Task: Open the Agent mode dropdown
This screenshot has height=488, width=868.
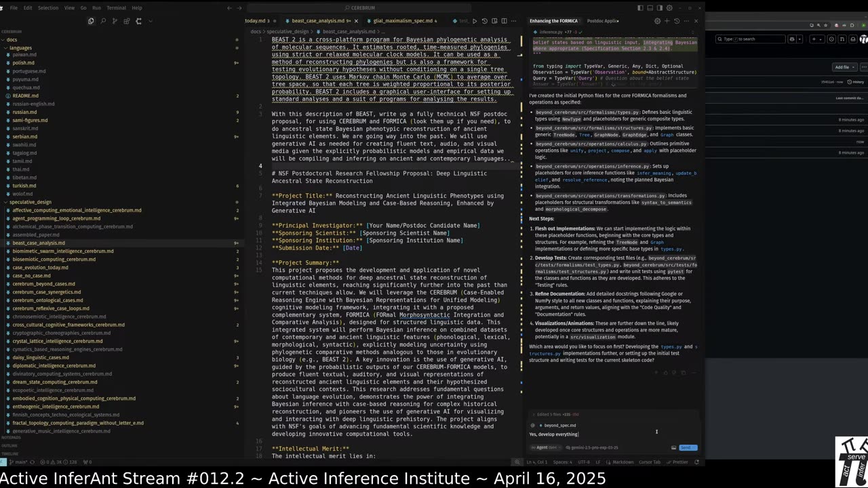Action: pyautogui.click(x=545, y=447)
